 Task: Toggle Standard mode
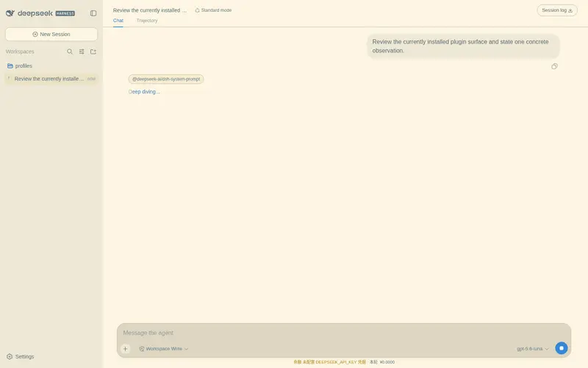(x=213, y=10)
